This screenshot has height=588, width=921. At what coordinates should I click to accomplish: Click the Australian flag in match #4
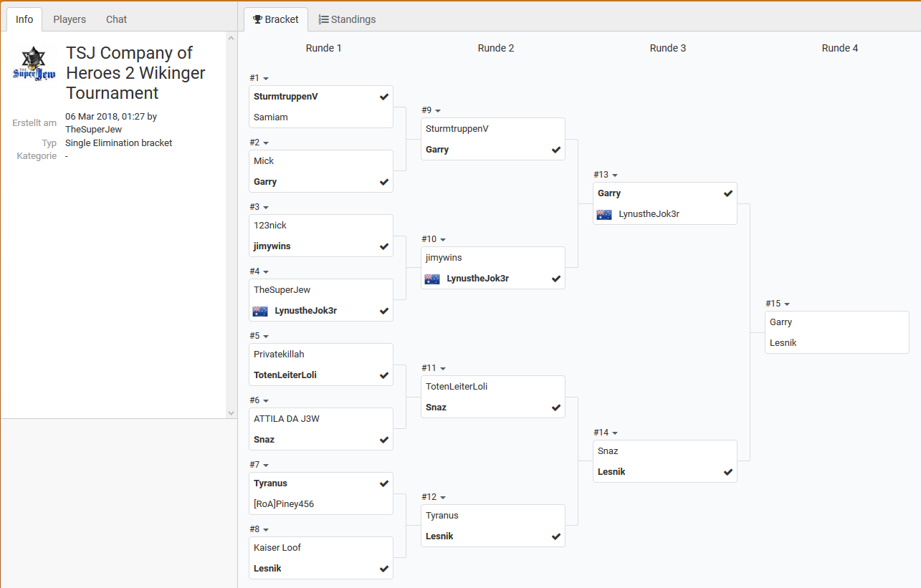(x=260, y=311)
